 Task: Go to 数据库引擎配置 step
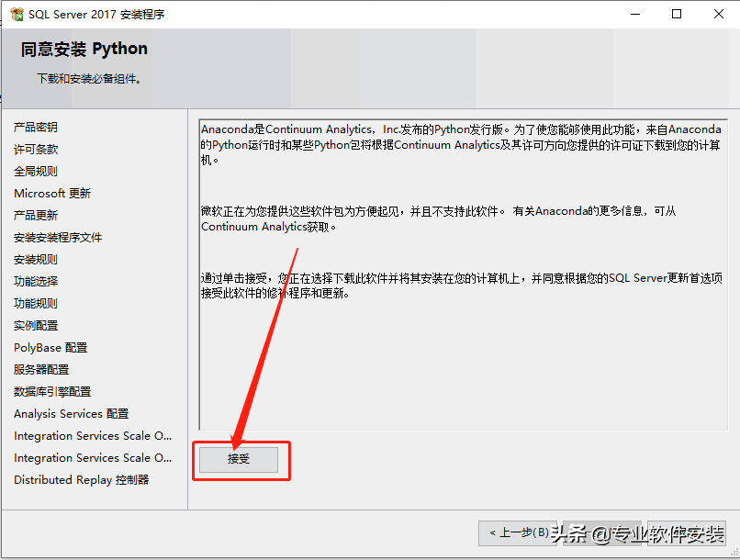coord(52,391)
